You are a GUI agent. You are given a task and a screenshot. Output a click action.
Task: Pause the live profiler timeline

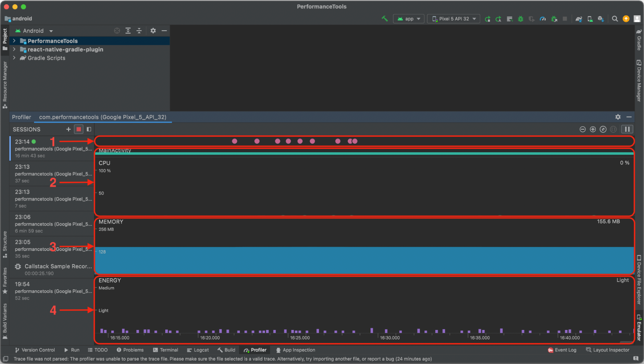(627, 129)
